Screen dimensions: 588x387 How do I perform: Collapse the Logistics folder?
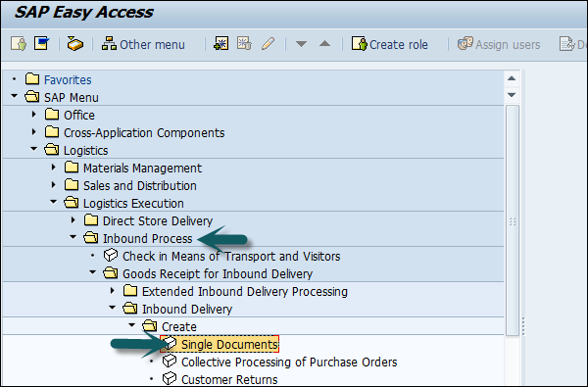coord(33,149)
